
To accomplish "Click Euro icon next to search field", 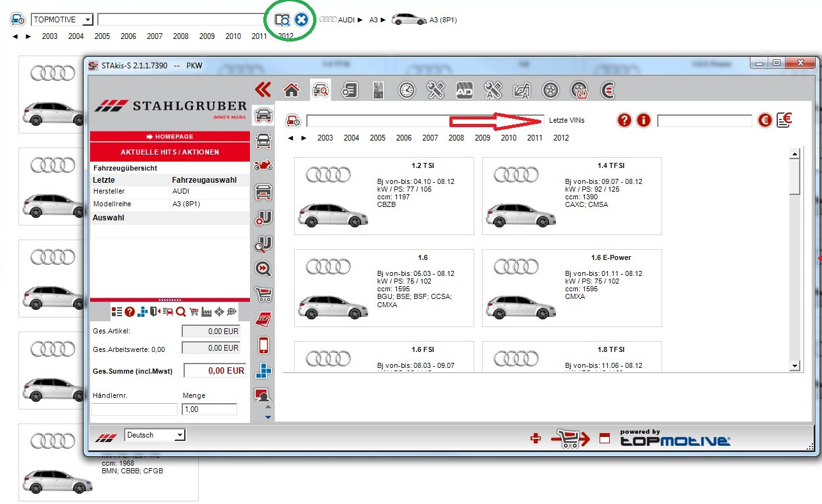I will (764, 120).
